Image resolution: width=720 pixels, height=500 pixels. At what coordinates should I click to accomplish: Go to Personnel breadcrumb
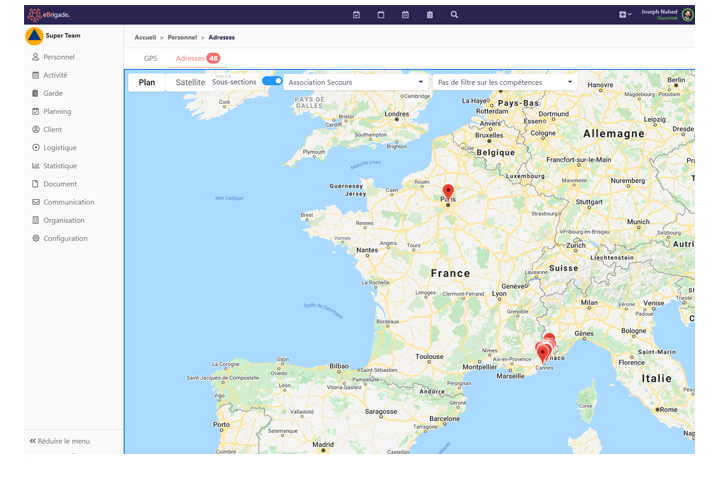[x=182, y=38]
